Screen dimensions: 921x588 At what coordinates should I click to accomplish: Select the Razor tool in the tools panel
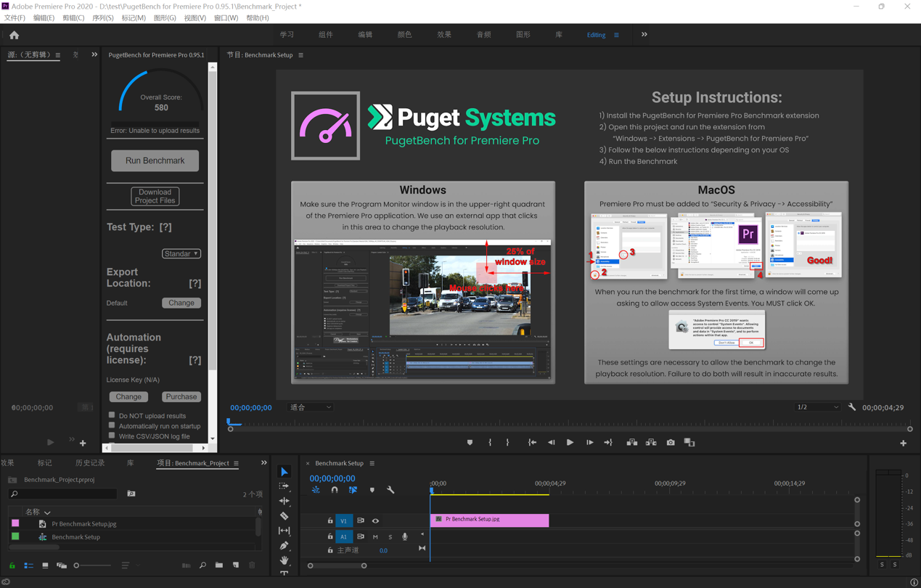pyautogui.click(x=285, y=516)
